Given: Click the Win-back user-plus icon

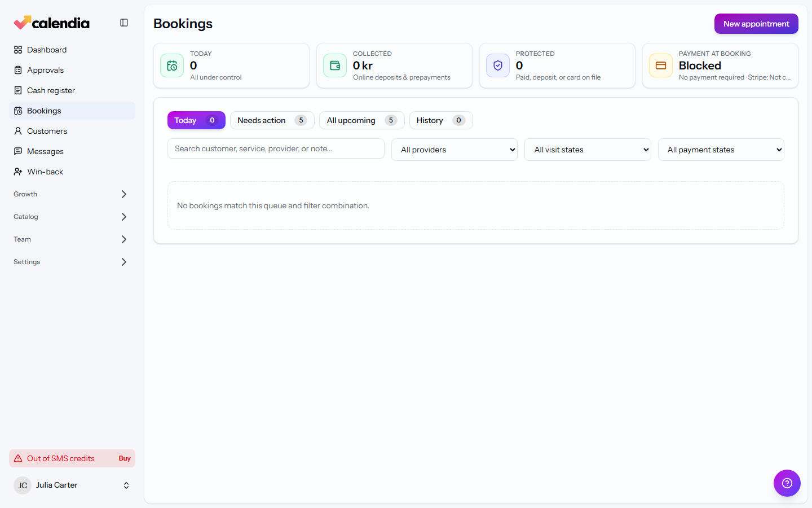Looking at the screenshot, I should (x=18, y=172).
